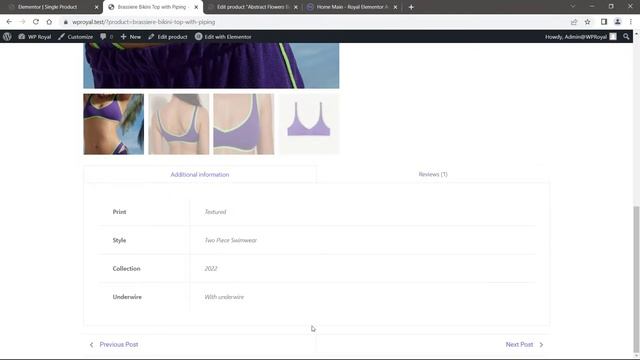Open the browser side panel icon

[x=604, y=22]
